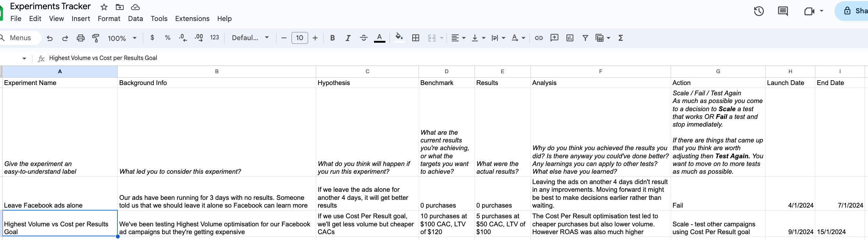Image resolution: width=868 pixels, height=240 pixels.
Task: Open version history clock icon
Action: (759, 11)
